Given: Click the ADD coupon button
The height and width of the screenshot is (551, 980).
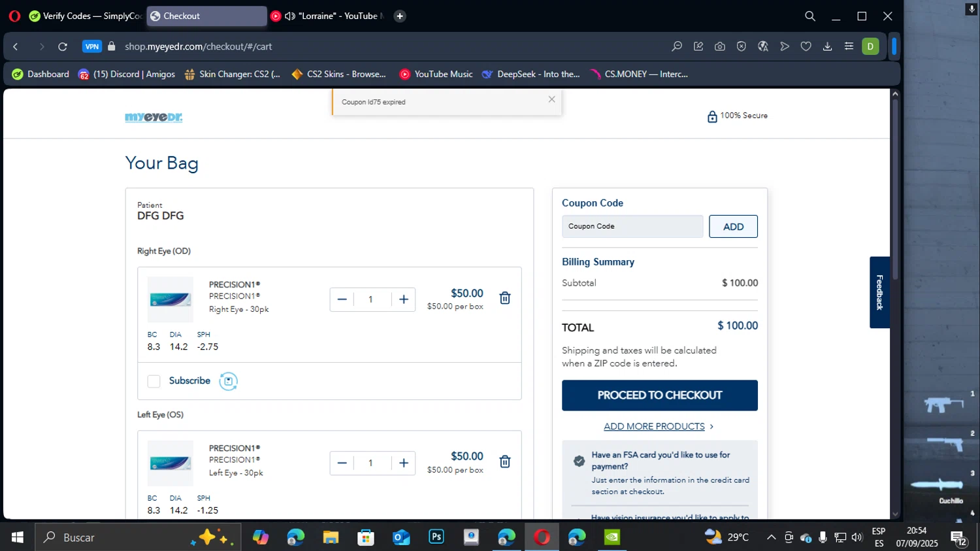Looking at the screenshot, I should pos(733,226).
